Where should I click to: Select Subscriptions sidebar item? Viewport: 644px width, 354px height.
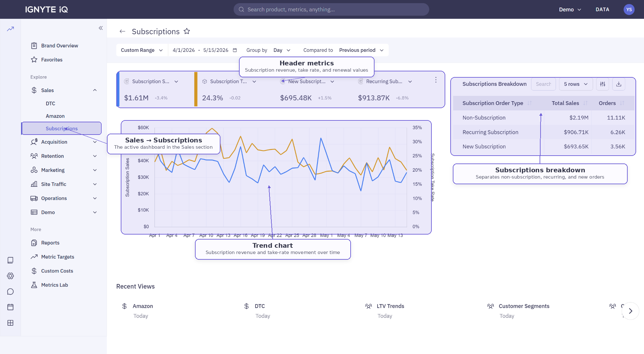[x=61, y=128]
